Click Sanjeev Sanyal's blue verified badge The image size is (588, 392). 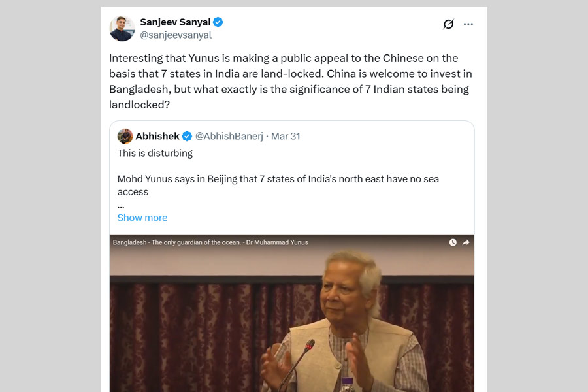(x=218, y=22)
